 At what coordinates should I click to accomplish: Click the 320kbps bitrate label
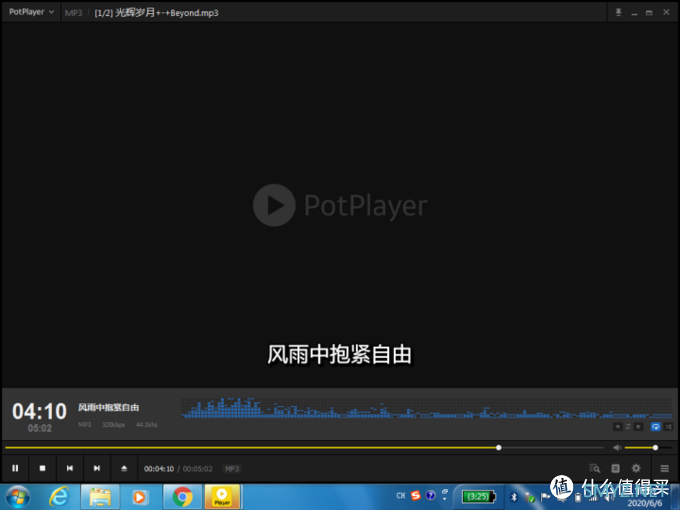coord(114,425)
